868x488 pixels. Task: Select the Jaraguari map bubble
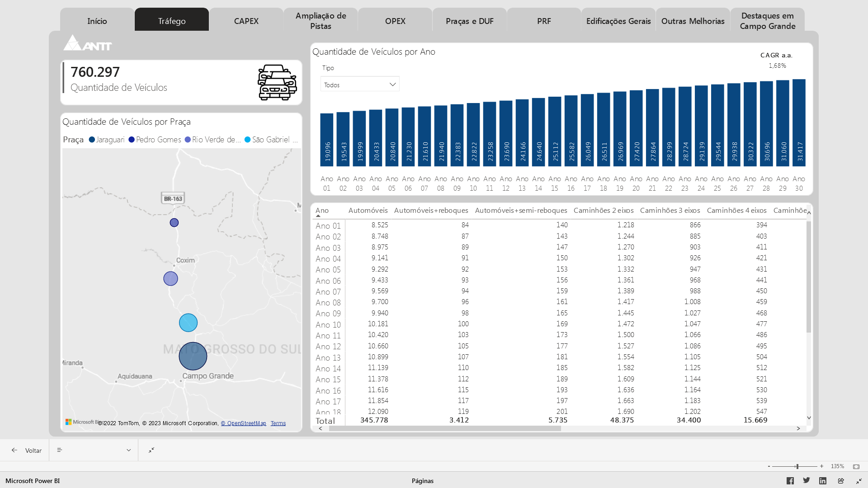pos(193,356)
